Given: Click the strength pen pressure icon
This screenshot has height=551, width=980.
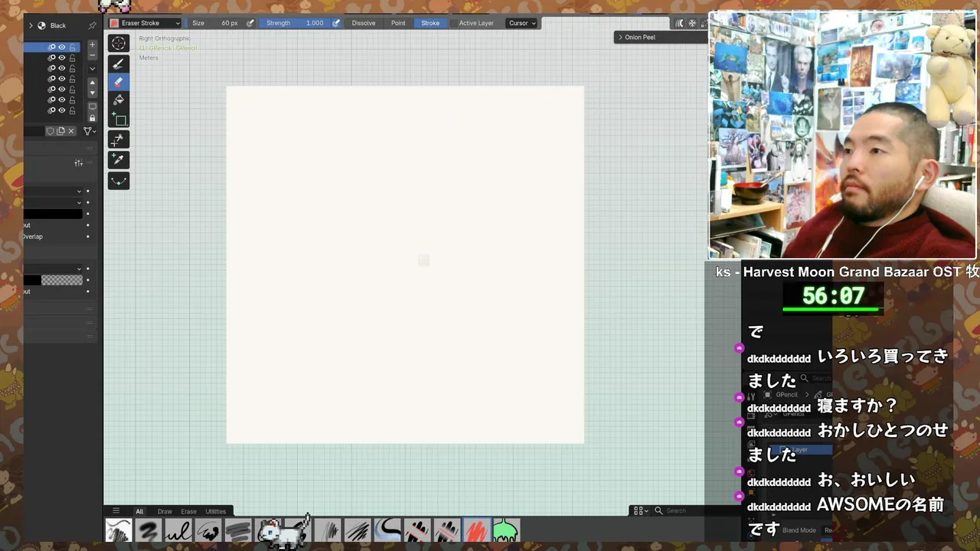Looking at the screenshot, I should point(335,23).
